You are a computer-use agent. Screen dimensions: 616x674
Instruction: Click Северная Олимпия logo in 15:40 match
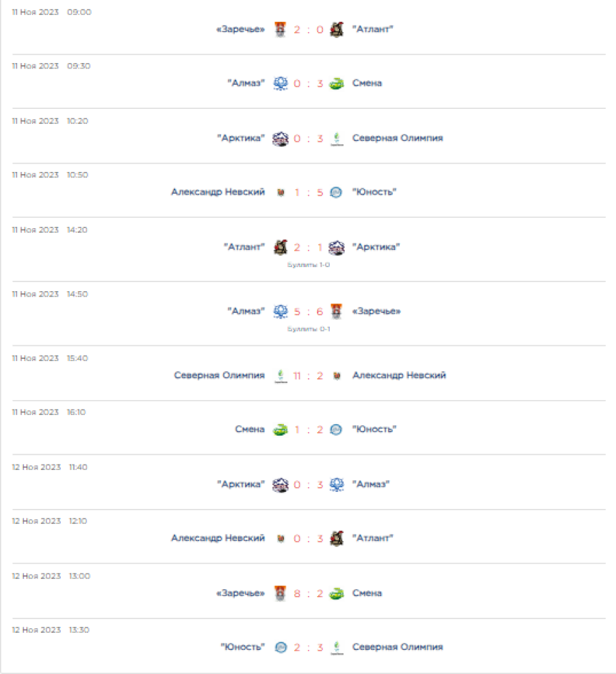(280, 375)
